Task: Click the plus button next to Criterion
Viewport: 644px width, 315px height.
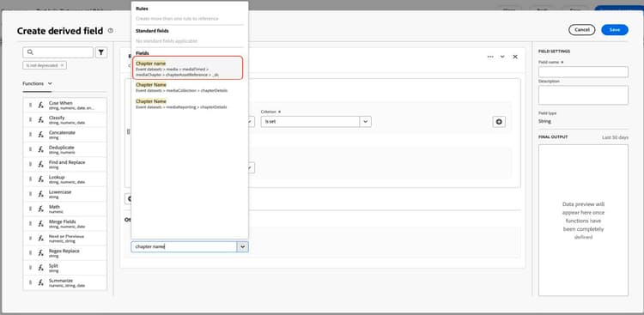Action: [x=499, y=122]
